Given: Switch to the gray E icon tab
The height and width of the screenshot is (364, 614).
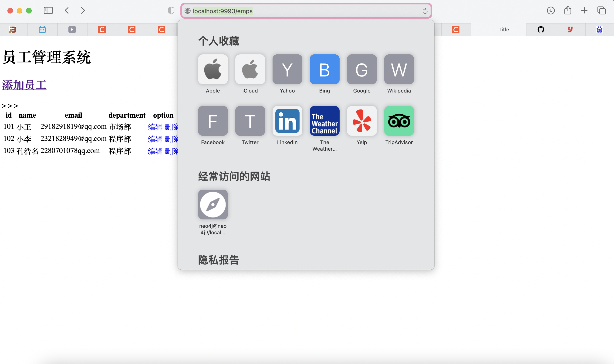Looking at the screenshot, I should (72, 30).
